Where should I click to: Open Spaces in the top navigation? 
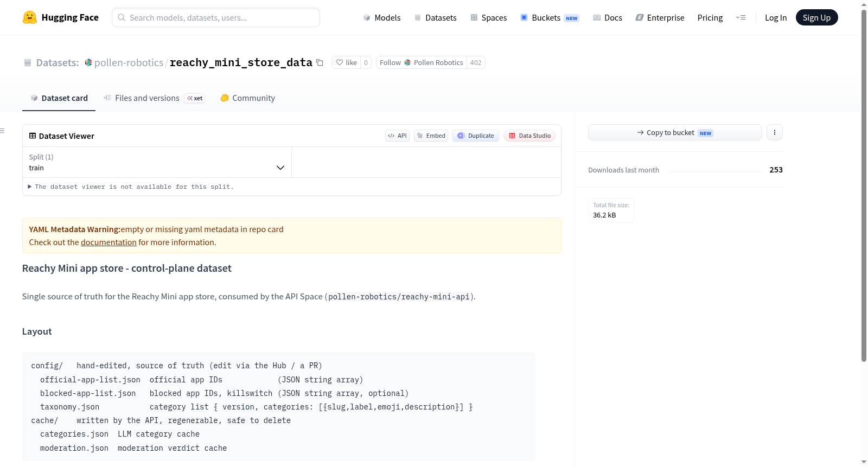(489, 17)
